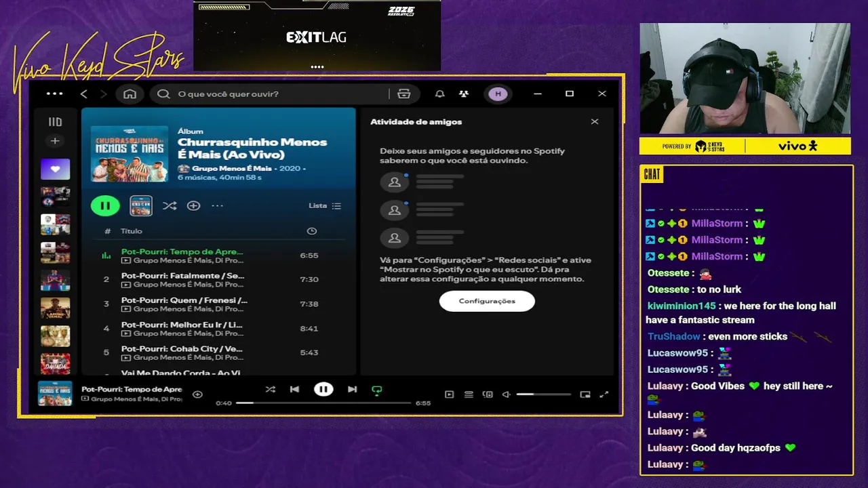Save album to library with plus icon
Image resolution: width=868 pixels, height=488 pixels.
[x=193, y=205]
